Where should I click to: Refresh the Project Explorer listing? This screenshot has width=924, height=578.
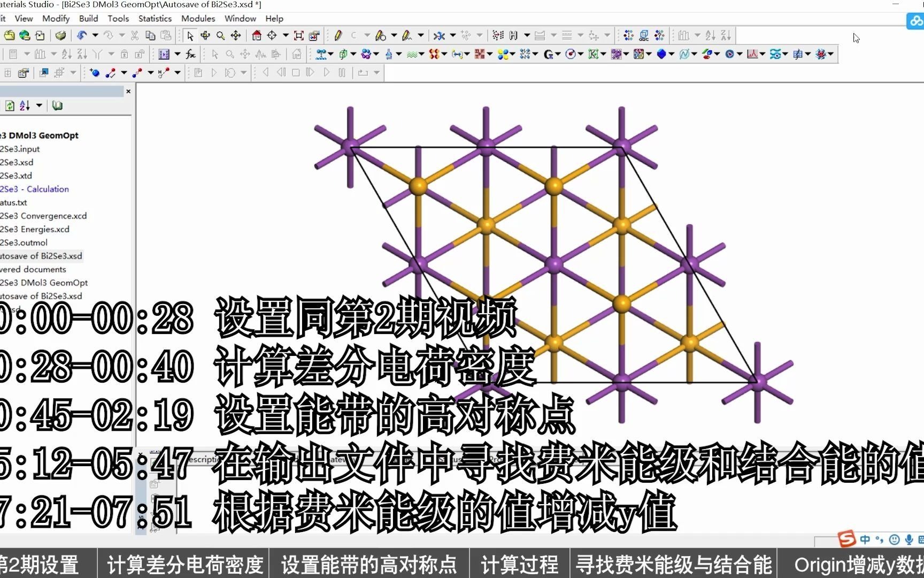pyautogui.click(x=10, y=105)
